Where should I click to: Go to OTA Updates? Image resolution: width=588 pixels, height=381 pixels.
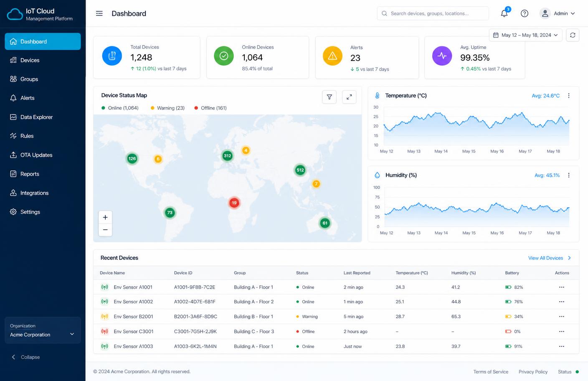pos(43,155)
